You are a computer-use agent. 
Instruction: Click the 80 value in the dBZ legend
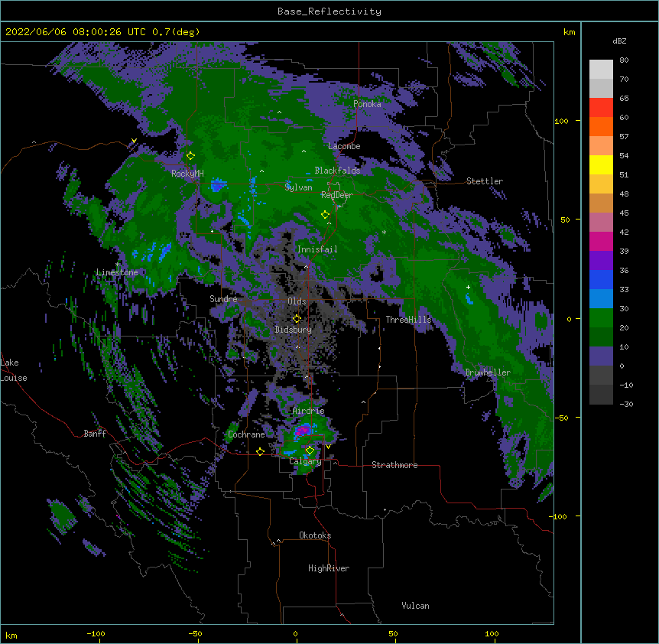[624, 60]
